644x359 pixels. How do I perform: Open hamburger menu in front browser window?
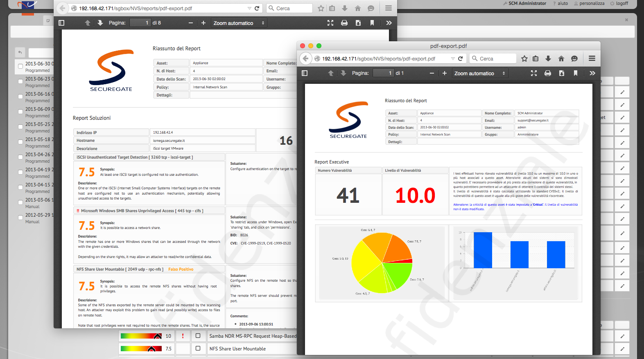coord(592,58)
